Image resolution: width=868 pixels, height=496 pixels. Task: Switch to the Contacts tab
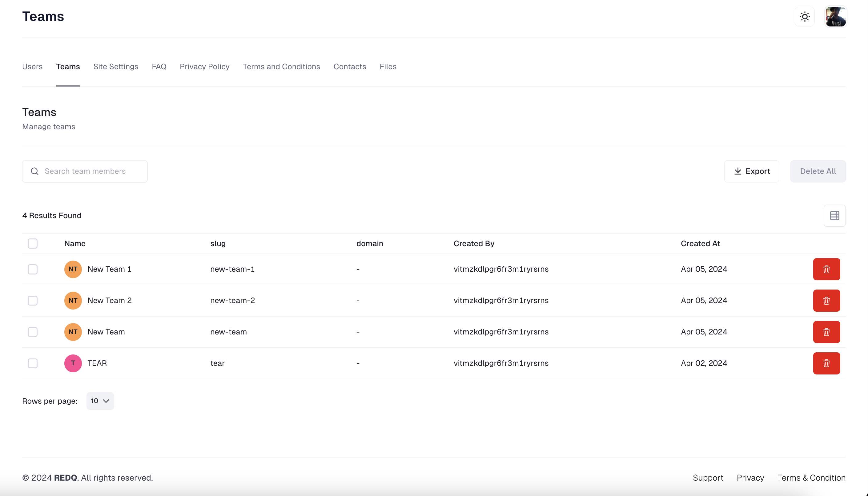[x=350, y=66]
